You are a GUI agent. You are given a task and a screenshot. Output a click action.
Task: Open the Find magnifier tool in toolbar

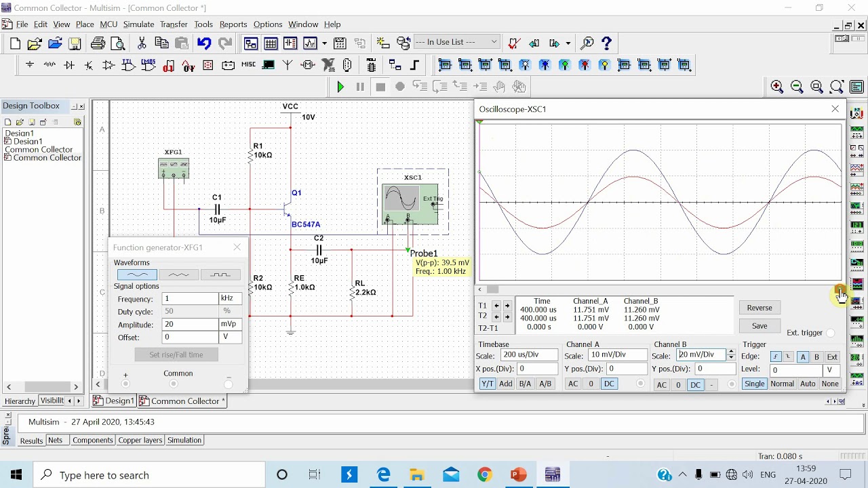click(587, 43)
